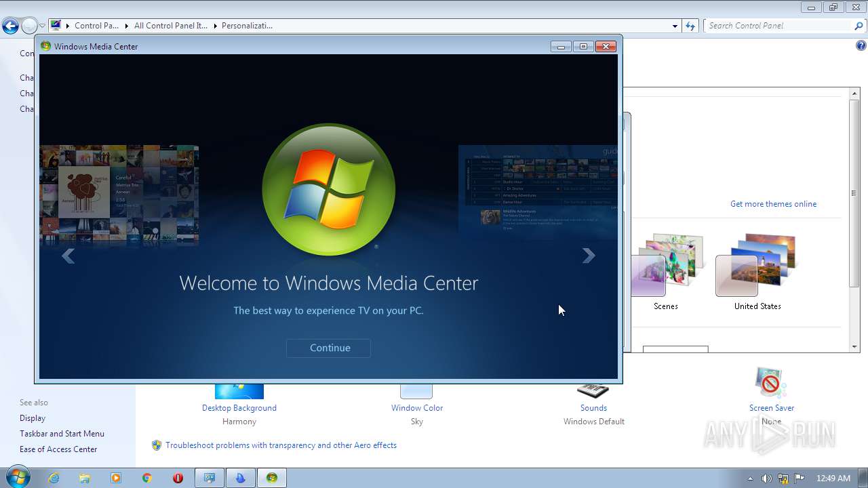
Task: Click the Screen Saver icon
Action: (770, 383)
